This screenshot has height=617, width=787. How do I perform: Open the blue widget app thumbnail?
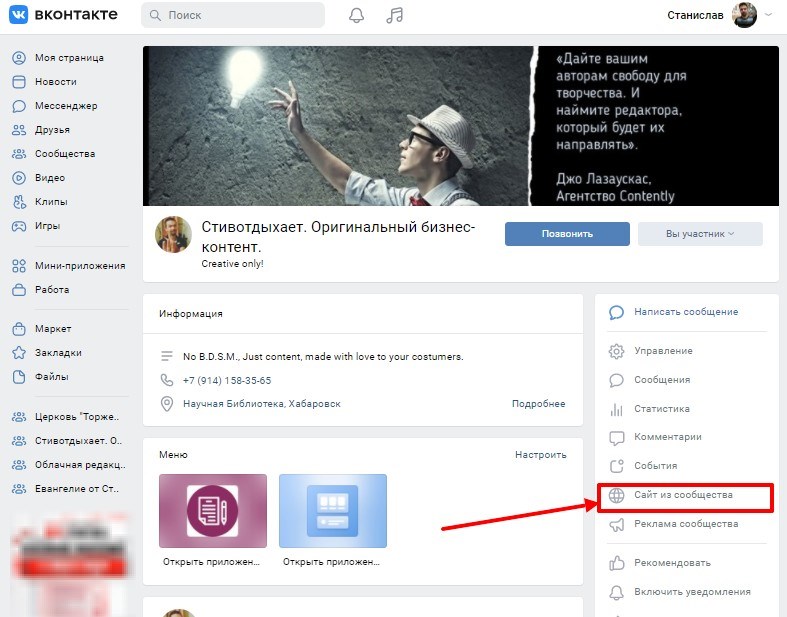click(x=333, y=511)
